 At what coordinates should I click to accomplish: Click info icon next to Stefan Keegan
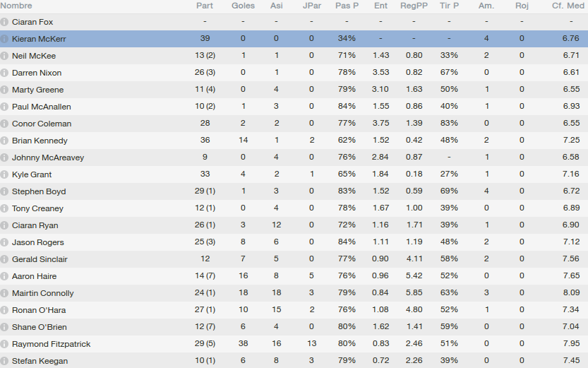click(5, 361)
